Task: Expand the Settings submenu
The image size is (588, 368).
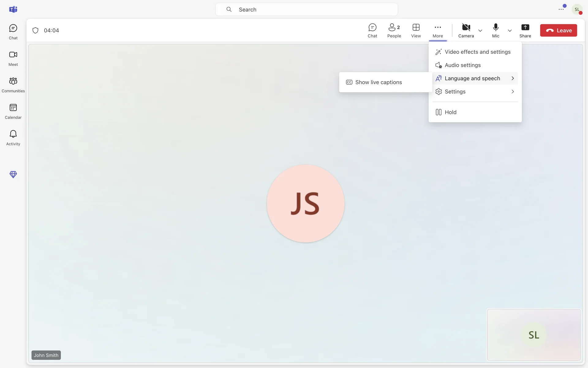Action: click(475, 92)
